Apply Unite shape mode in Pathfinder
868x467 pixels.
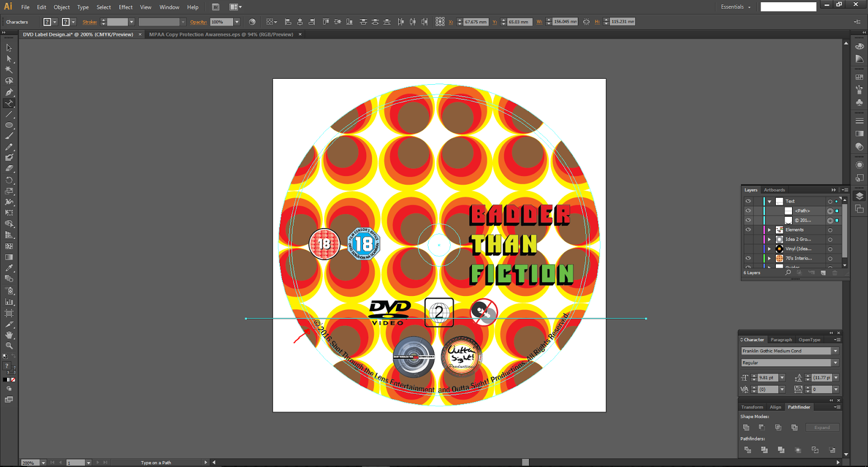[x=746, y=427]
